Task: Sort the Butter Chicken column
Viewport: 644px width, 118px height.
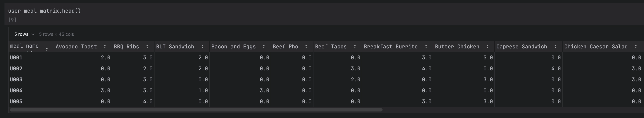Action: (x=488, y=47)
